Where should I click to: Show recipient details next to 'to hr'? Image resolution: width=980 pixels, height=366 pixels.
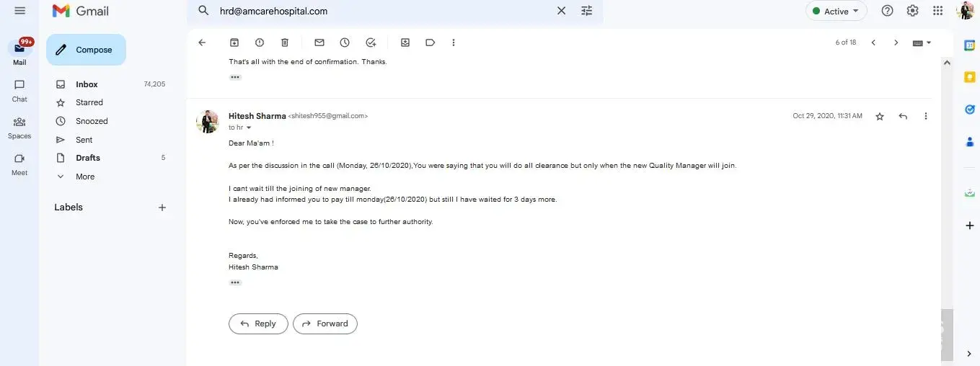tap(249, 128)
